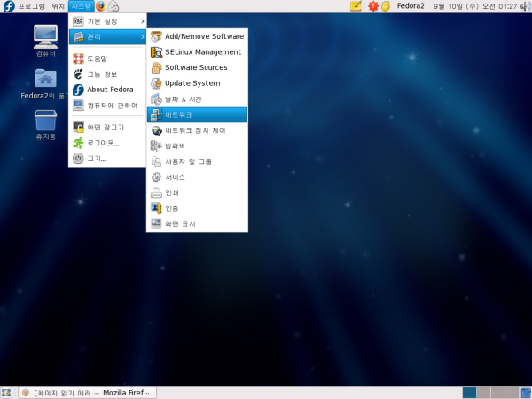This screenshot has width=532, height=399.
Task: Launch Firefox from the top panel icon
Action: click(x=101, y=6)
